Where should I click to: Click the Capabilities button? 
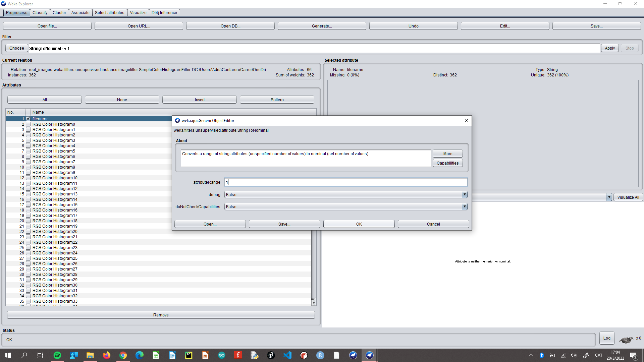pyautogui.click(x=447, y=163)
